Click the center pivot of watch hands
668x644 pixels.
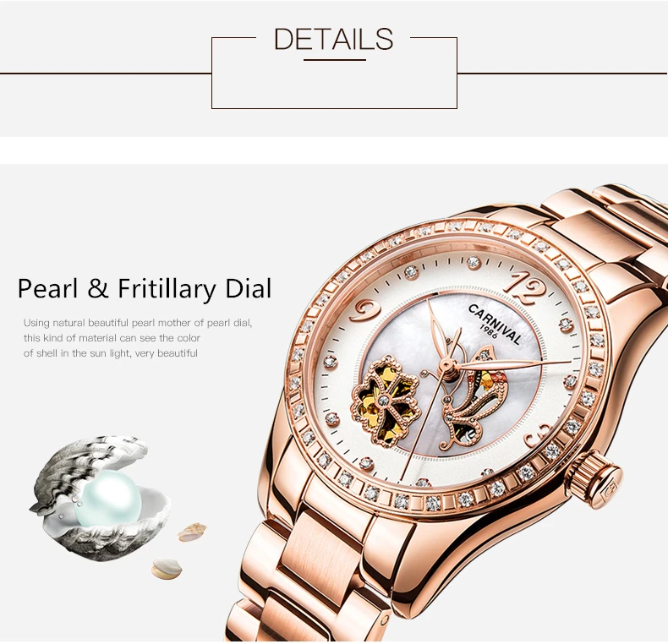446,365
